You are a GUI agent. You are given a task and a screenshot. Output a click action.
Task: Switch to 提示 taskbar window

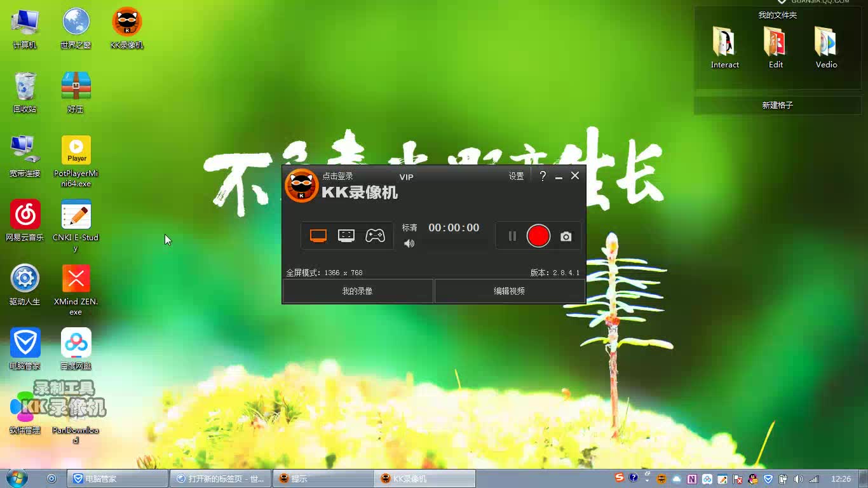[x=323, y=478]
